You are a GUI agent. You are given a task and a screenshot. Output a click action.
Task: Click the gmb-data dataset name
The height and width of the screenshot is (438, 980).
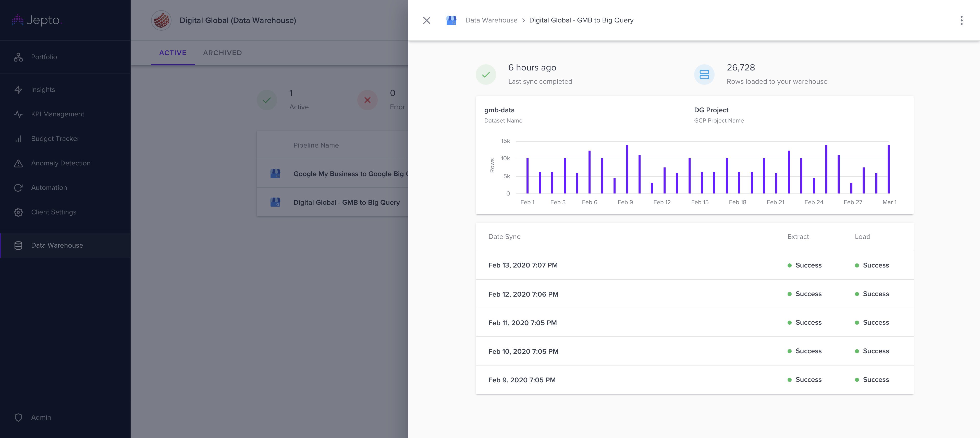pos(499,110)
